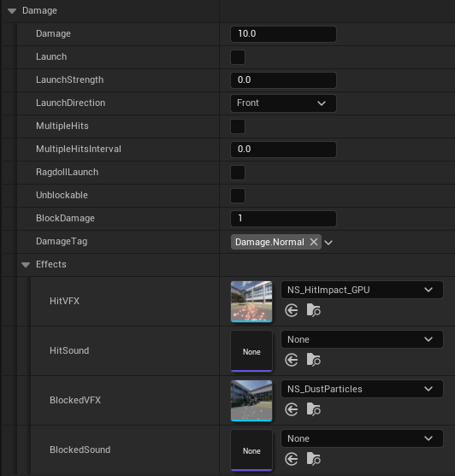This screenshot has height=476, width=455.
Task: Browse to HitSound asset in Content Browser
Action: [314, 360]
